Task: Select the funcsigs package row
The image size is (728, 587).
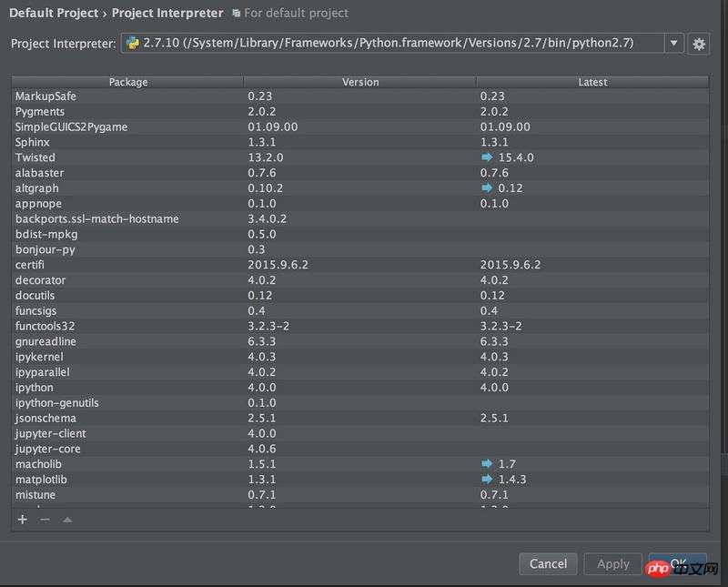Action: tap(360, 310)
